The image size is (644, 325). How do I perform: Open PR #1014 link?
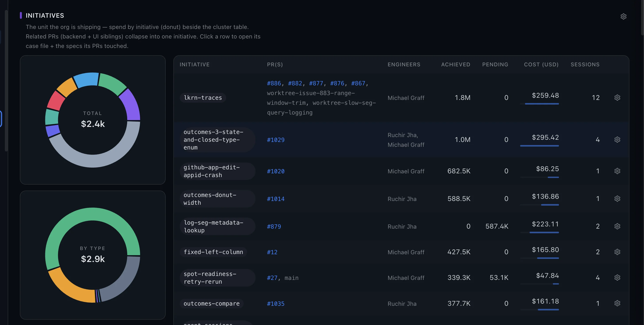pos(275,199)
